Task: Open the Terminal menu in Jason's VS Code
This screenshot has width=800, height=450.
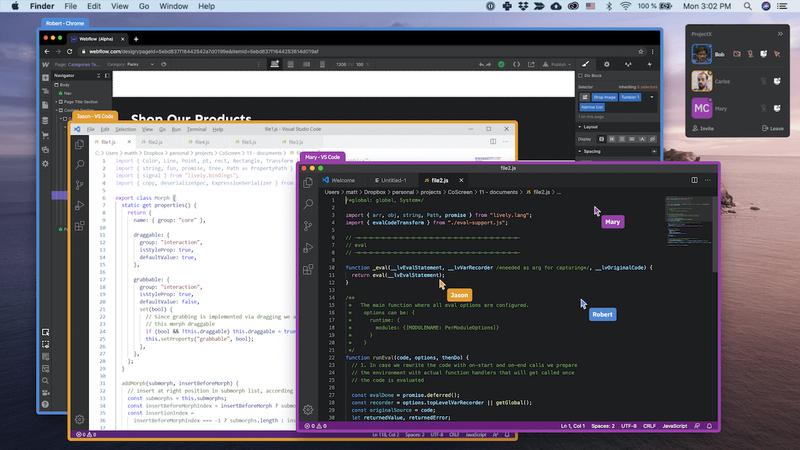Action: tap(196, 130)
